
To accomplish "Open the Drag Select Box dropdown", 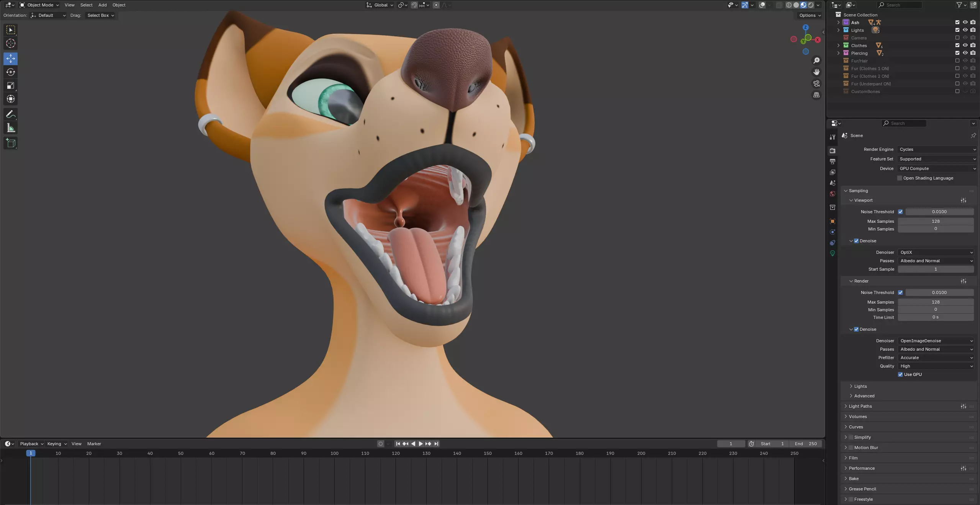I will pos(100,15).
